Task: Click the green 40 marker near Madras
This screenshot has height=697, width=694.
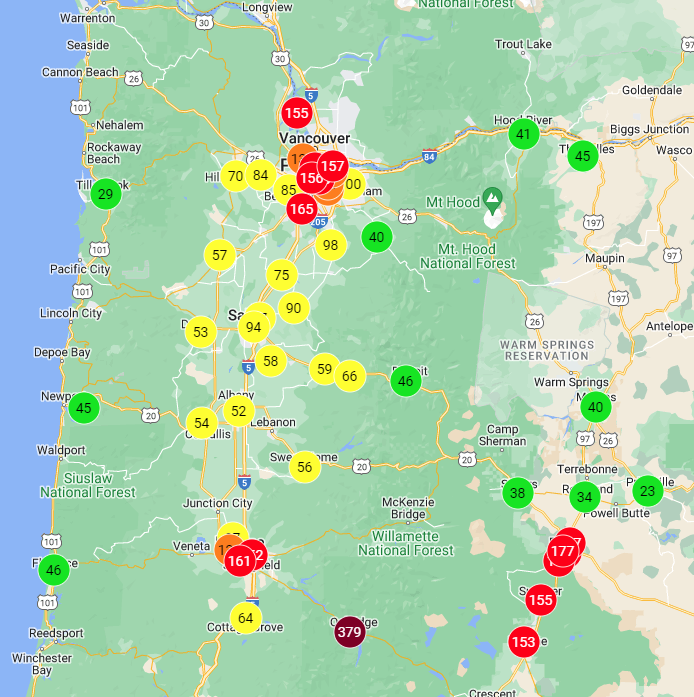Action: (x=596, y=407)
